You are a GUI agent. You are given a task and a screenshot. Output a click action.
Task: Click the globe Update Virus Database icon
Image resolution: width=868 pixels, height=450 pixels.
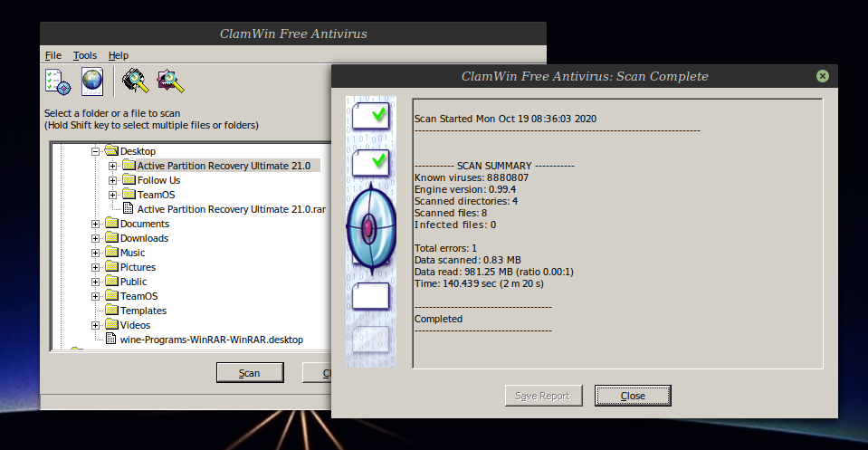point(92,81)
